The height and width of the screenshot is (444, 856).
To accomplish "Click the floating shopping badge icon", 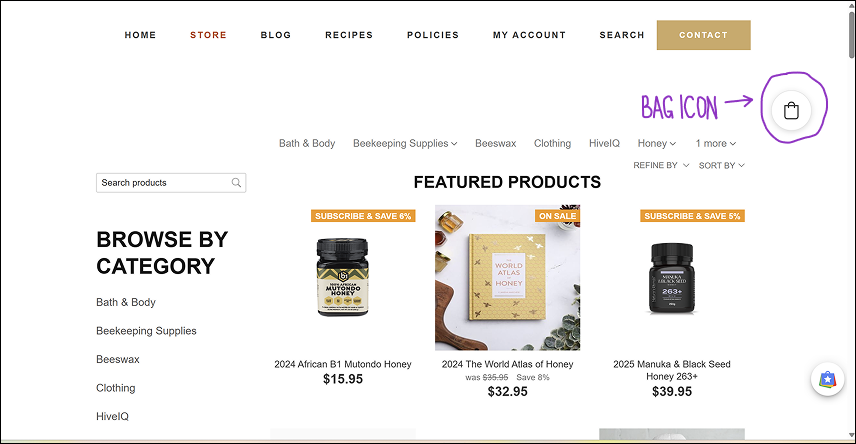I will click(827, 380).
